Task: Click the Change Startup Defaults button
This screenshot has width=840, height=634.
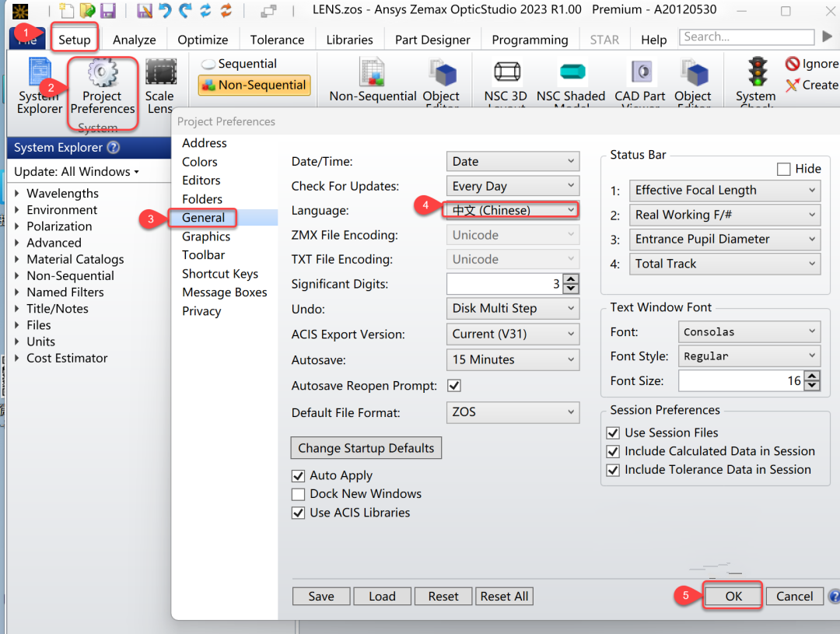Action: coord(366,448)
